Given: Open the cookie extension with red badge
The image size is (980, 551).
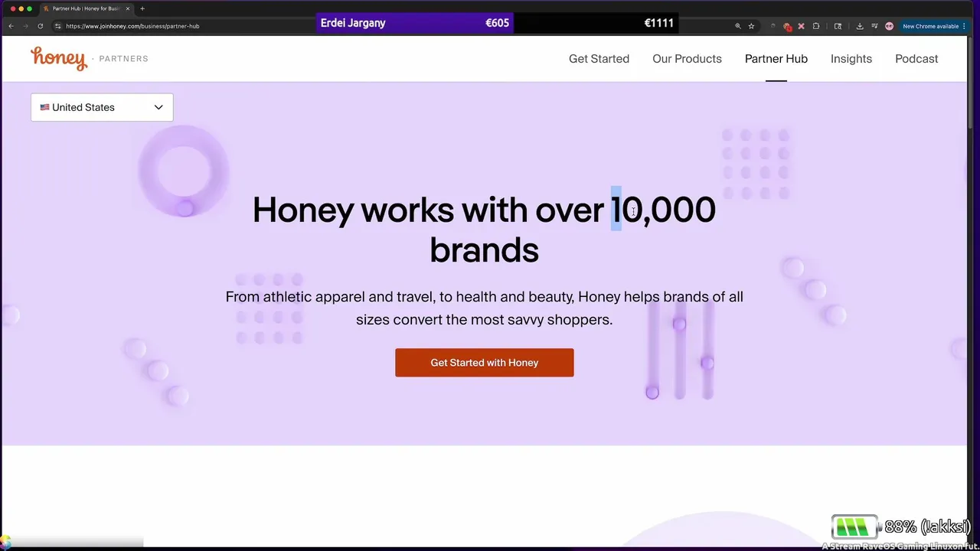Looking at the screenshot, I should coord(787,26).
